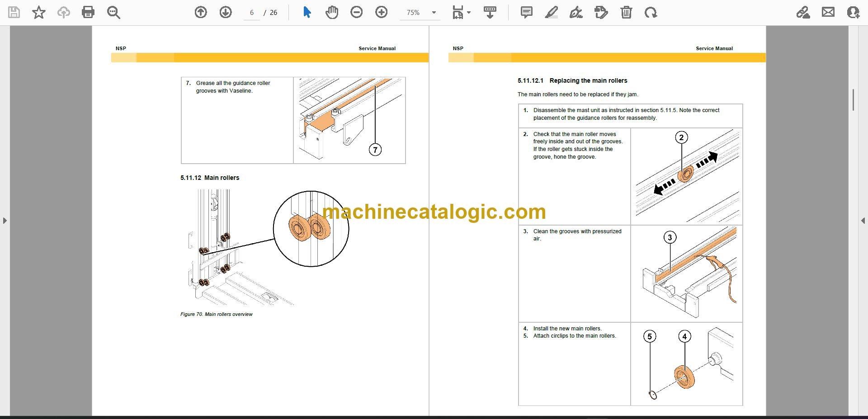This screenshot has height=419, width=868.
Task: Activate the hand pan tool
Action: pyautogui.click(x=332, y=12)
